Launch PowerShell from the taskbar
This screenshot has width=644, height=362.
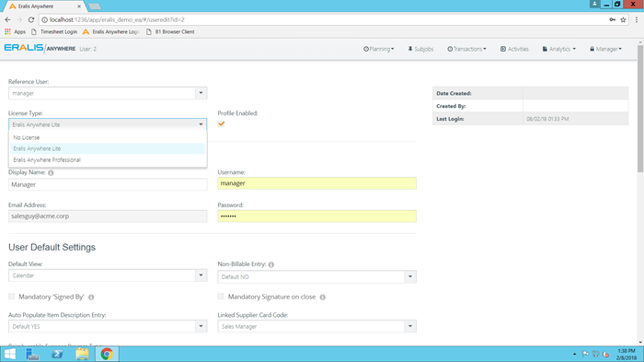click(57, 354)
